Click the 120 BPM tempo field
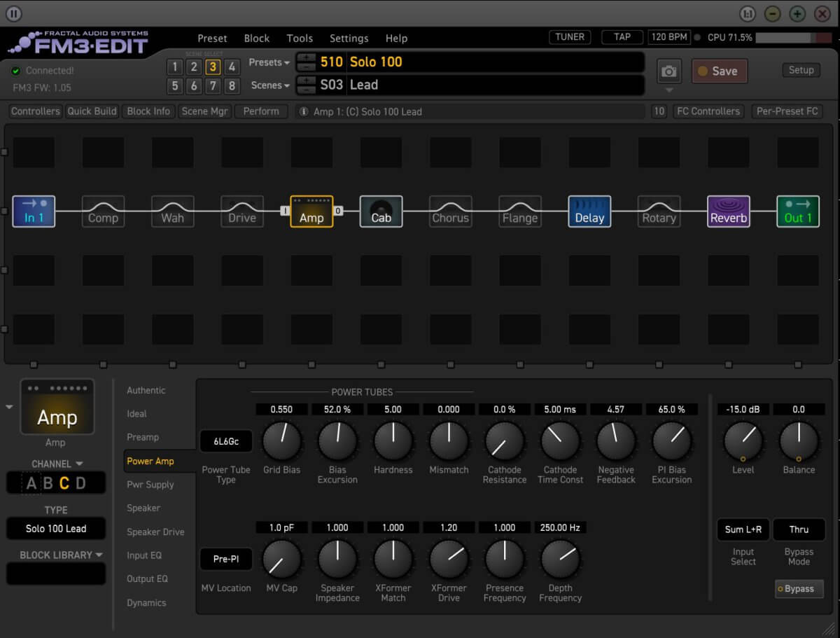 669,37
